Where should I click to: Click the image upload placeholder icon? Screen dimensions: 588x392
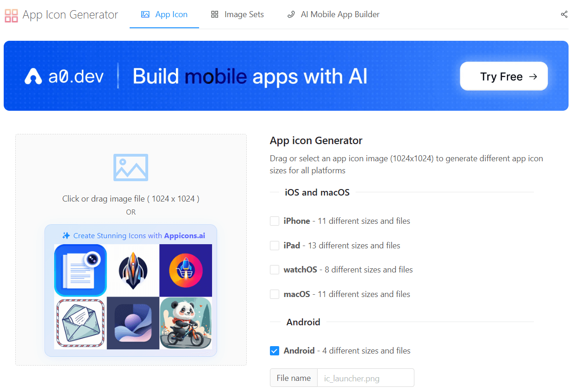131,167
